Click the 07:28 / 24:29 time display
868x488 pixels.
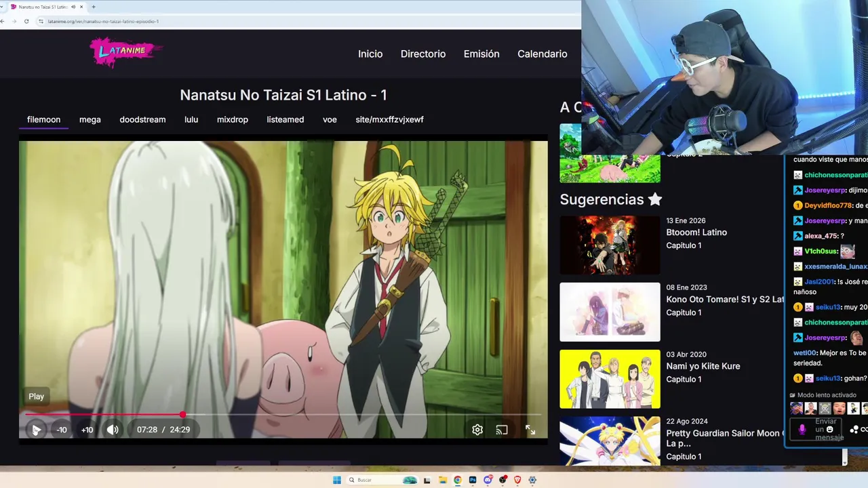point(163,430)
